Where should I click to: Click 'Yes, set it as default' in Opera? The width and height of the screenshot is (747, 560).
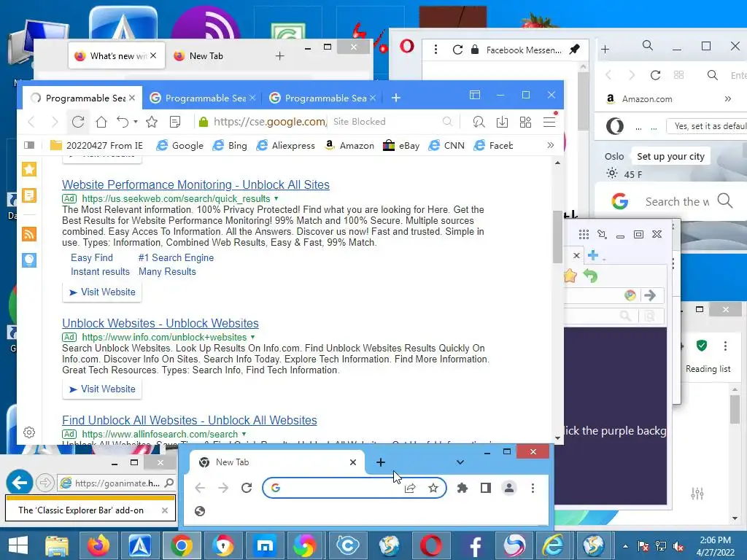707,126
